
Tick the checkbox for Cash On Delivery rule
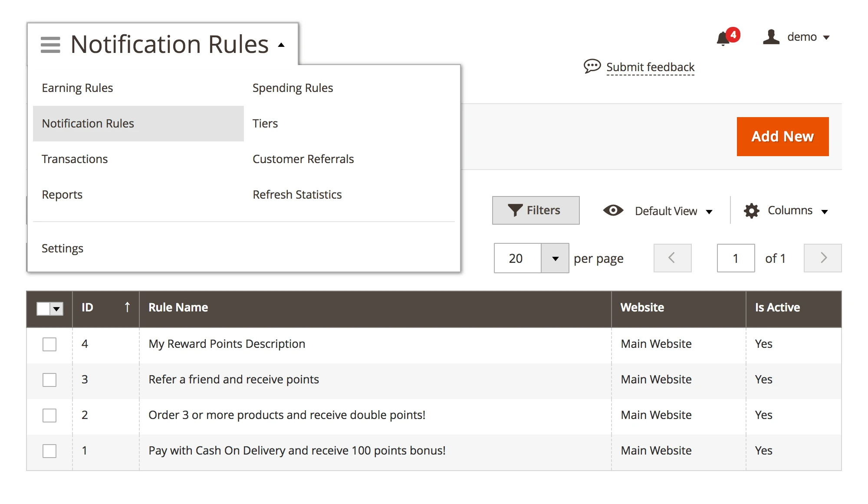coord(50,451)
